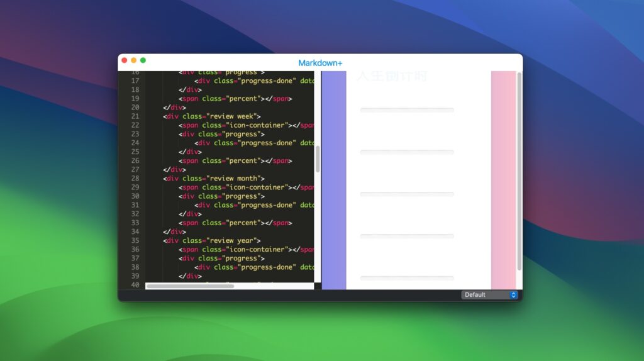Screen dimensions: 644x361
Task: Click the closing div tag on line 34
Action: 174,231
